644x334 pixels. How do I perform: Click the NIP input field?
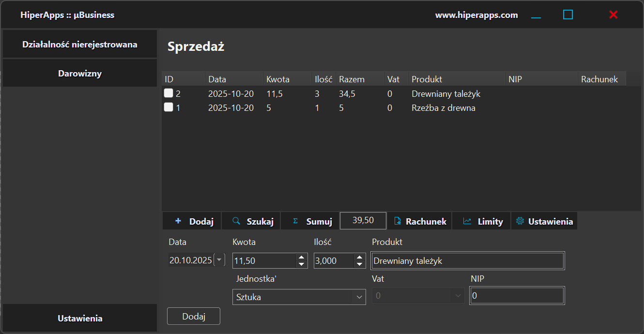(517, 296)
